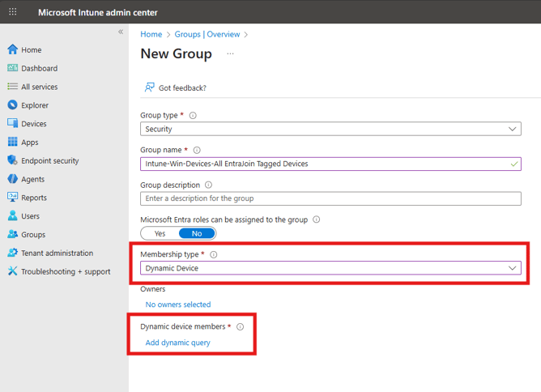This screenshot has height=392, width=541.
Task: Click the Group description input field
Action: pyautogui.click(x=330, y=198)
